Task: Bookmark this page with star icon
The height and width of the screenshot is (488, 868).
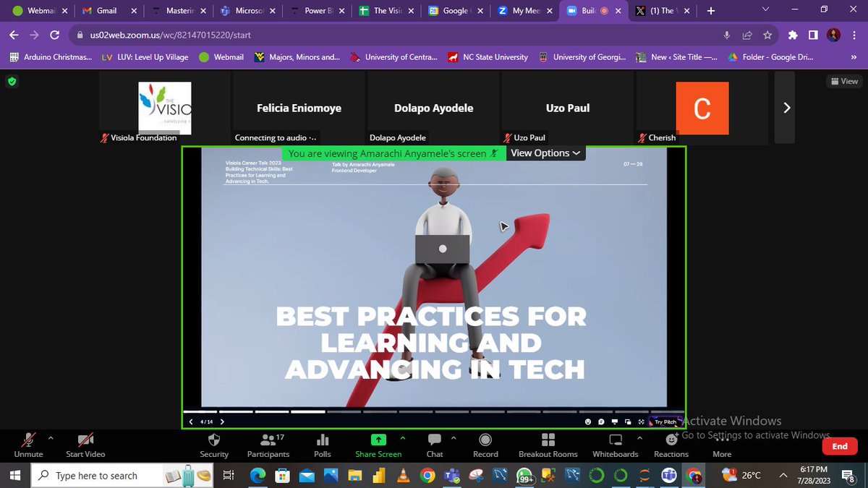Action: pyautogui.click(x=767, y=35)
